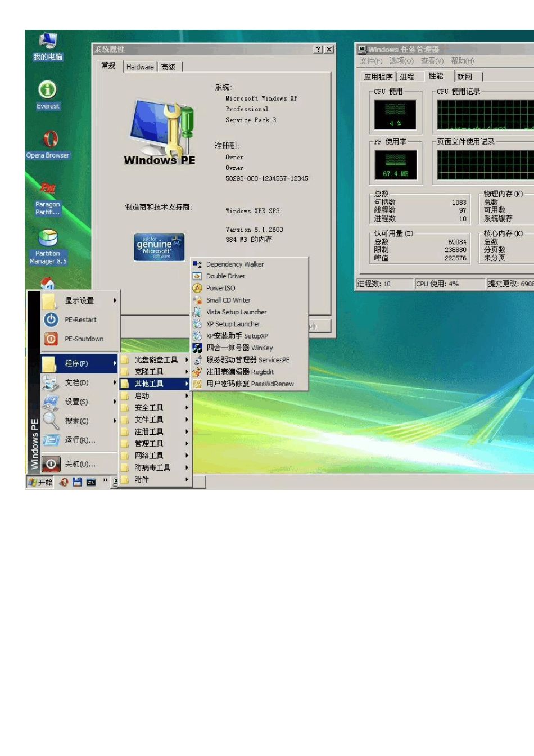
Task: Open 注册工具 folder submenu
Action: [x=155, y=431]
